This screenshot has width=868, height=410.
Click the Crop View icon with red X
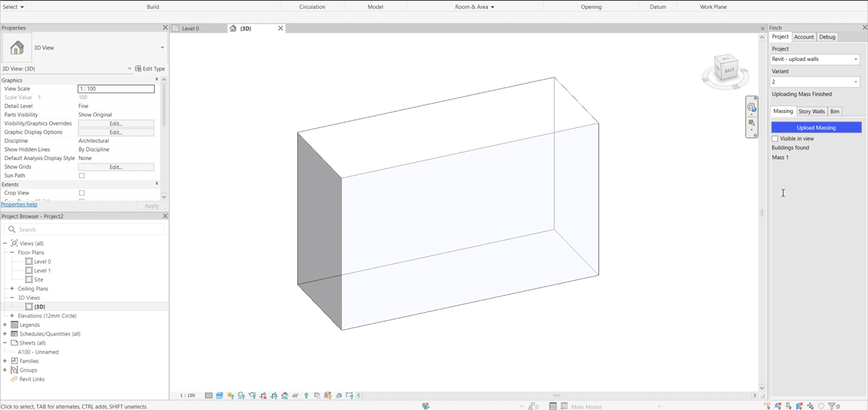click(x=263, y=395)
